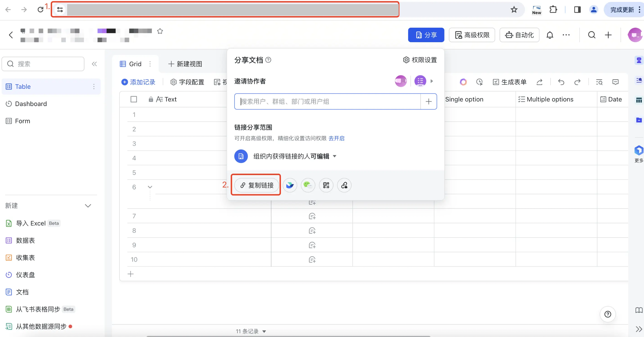Click 复制链接 copy link button
The width and height of the screenshot is (644, 337).
tap(257, 185)
